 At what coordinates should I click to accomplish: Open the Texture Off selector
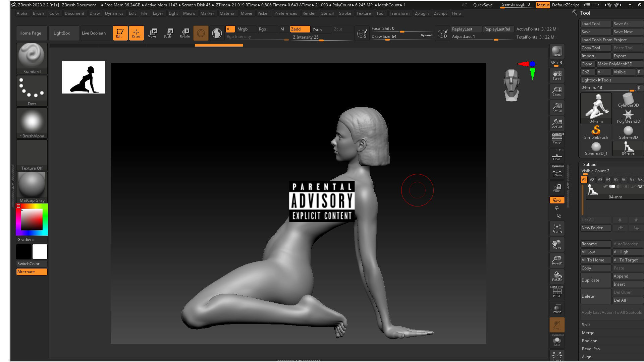pyautogui.click(x=32, y=155)
